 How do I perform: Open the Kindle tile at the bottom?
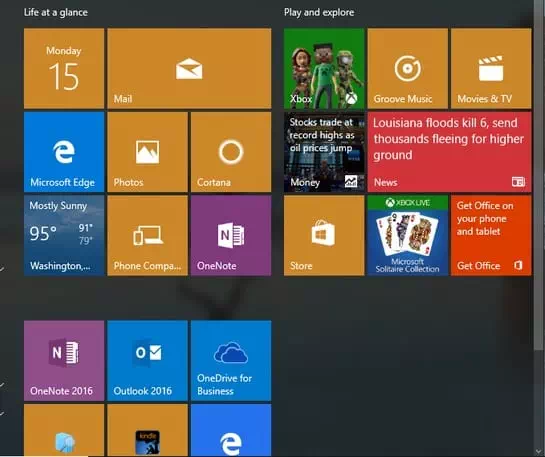[148, 430]
